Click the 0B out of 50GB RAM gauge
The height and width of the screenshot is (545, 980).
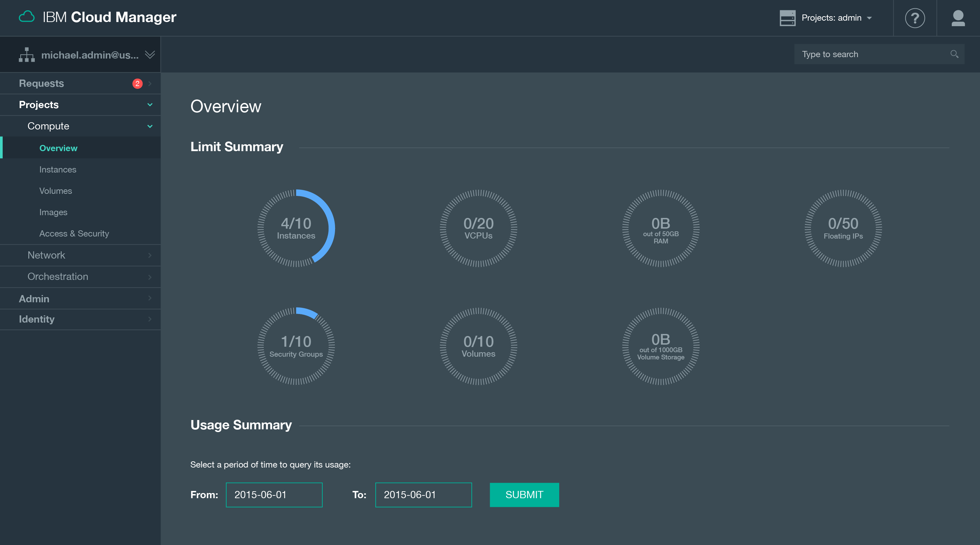pyautogui.click(x=661, y=228)
